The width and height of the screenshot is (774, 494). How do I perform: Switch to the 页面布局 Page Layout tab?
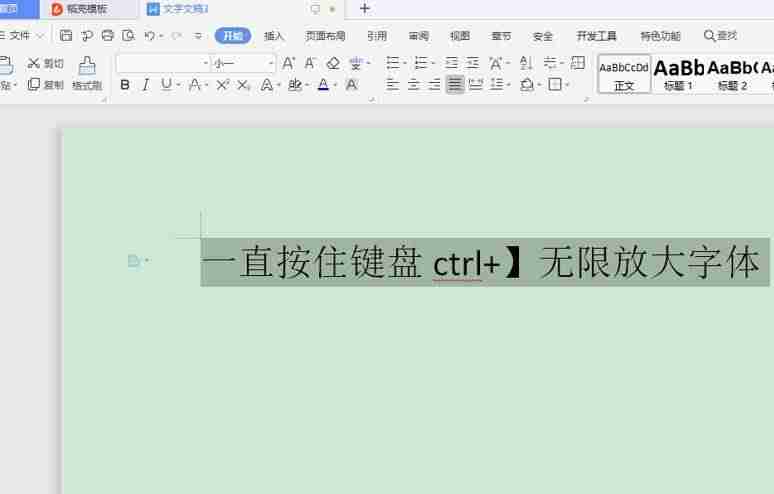point(325,36)
